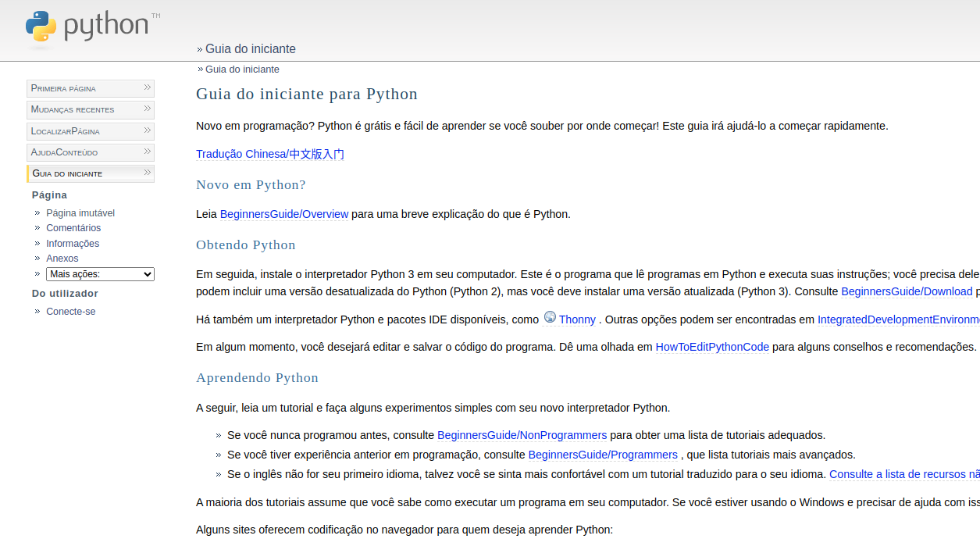Click the Tradução Chinesa link
The height and width of the screenshot is (546, 980).
click(x=269, y=154)
